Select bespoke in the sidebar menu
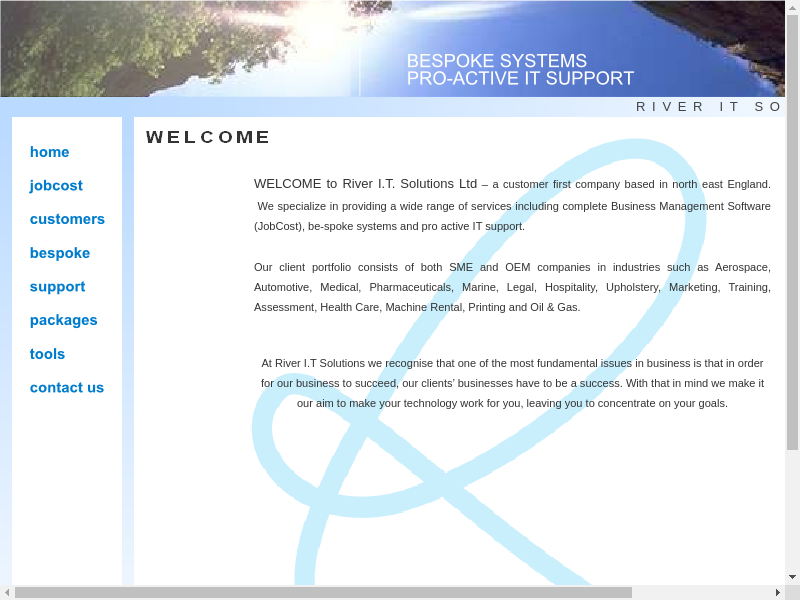Screen dimensions: 800x600 point(60,253)
